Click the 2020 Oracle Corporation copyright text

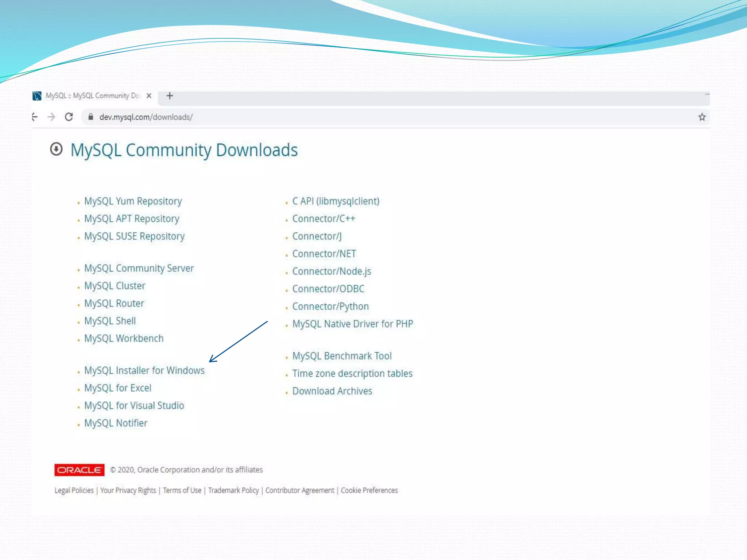click(x=186, y=470)
